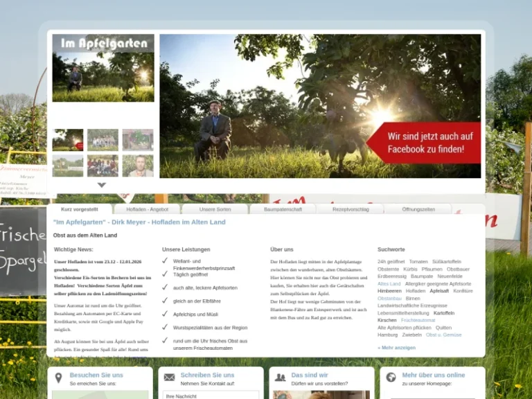Click the Über uns heading
Image resolution: width=532 pixels, height=399 pixels.
point(282,249)
